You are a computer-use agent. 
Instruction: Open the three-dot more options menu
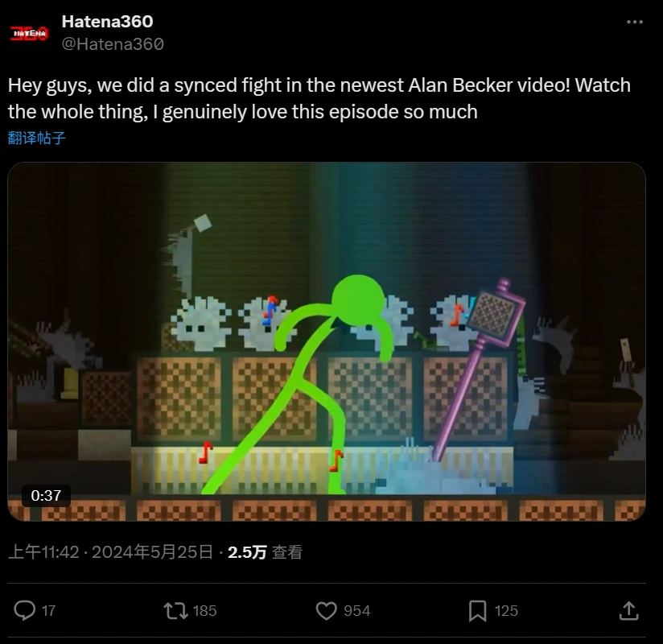pos(635,22)
